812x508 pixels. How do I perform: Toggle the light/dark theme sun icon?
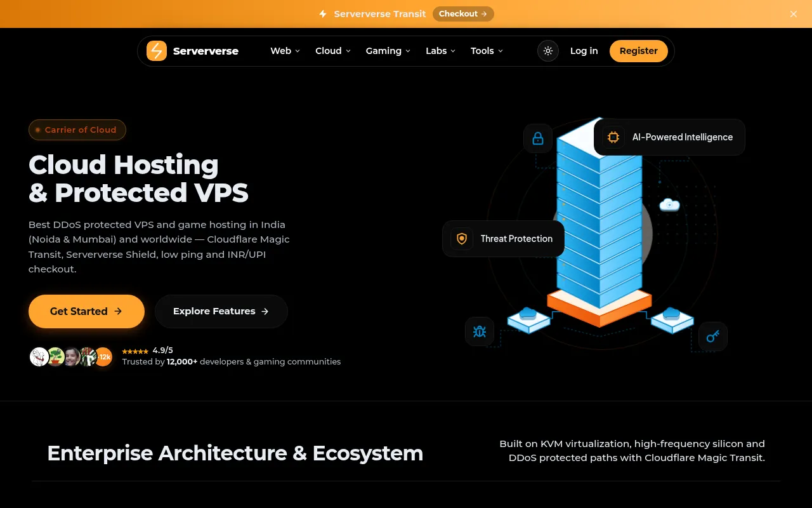click(x=548, y=51)
